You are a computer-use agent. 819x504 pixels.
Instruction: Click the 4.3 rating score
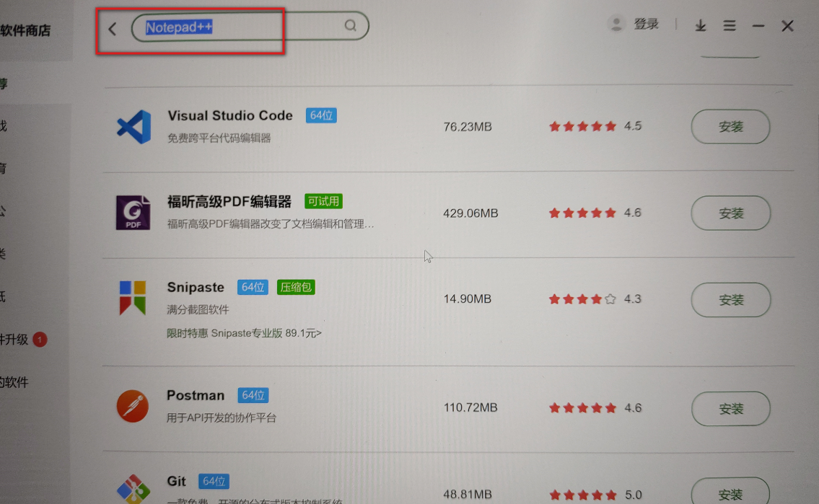tap(633, 299)
